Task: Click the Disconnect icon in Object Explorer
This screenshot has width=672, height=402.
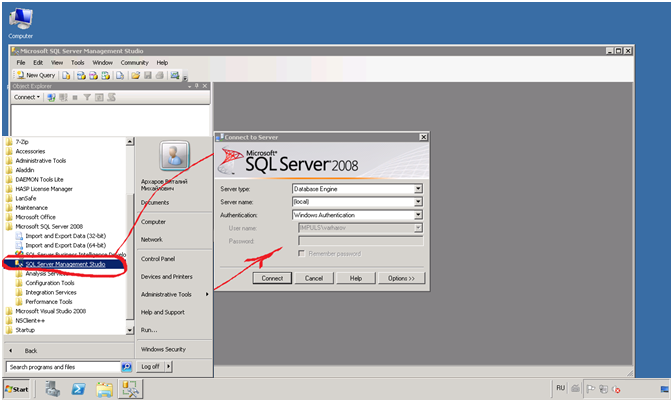Action: click(x=63, y=97)
